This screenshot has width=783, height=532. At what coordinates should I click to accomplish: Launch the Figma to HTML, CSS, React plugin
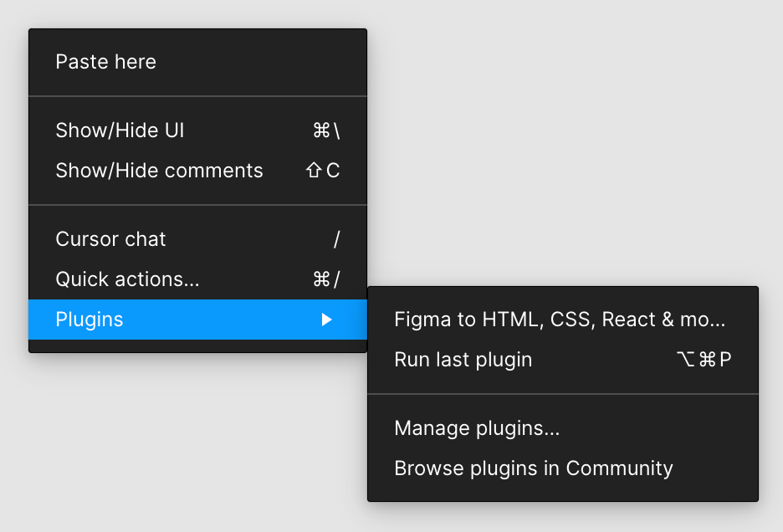click(563, 320)
